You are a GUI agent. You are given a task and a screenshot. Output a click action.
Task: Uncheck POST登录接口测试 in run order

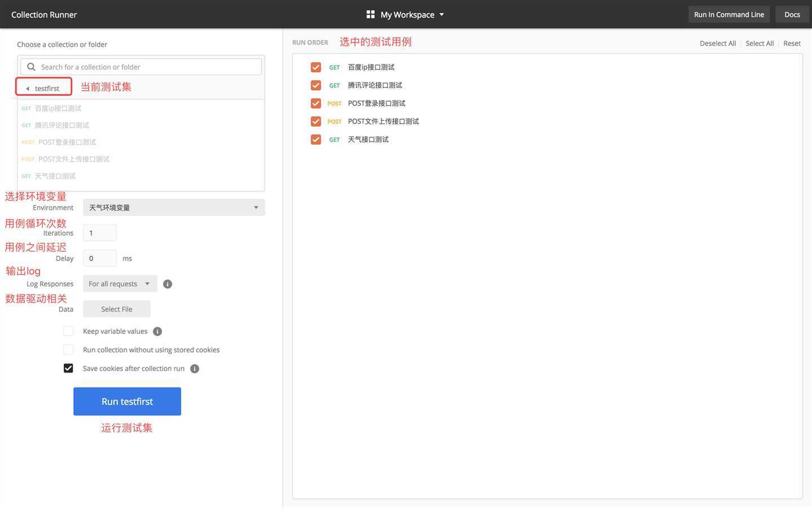pyautogui.click(x=316, y=103)
